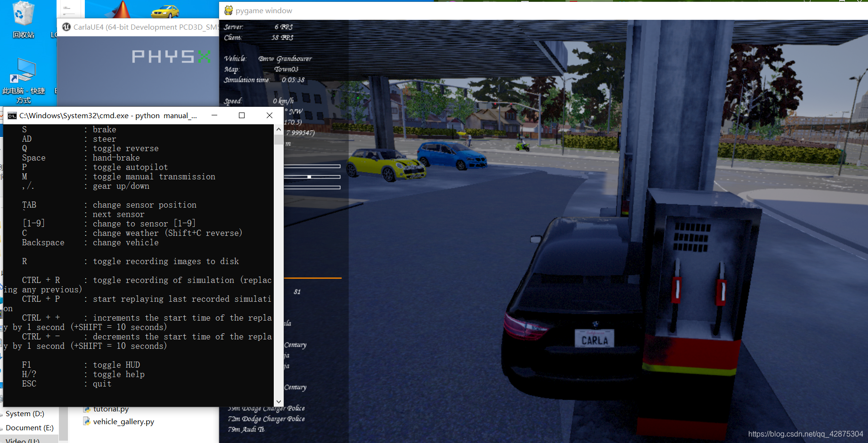This screenshot has height=443, width=868.
Task: Maximize the cmd.exe window
Action: (242, 115)
